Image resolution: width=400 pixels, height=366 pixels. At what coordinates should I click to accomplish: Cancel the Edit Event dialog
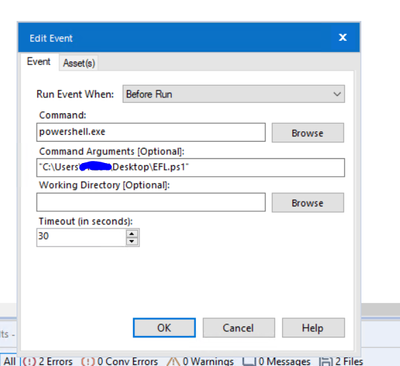(x=239, y=328)
